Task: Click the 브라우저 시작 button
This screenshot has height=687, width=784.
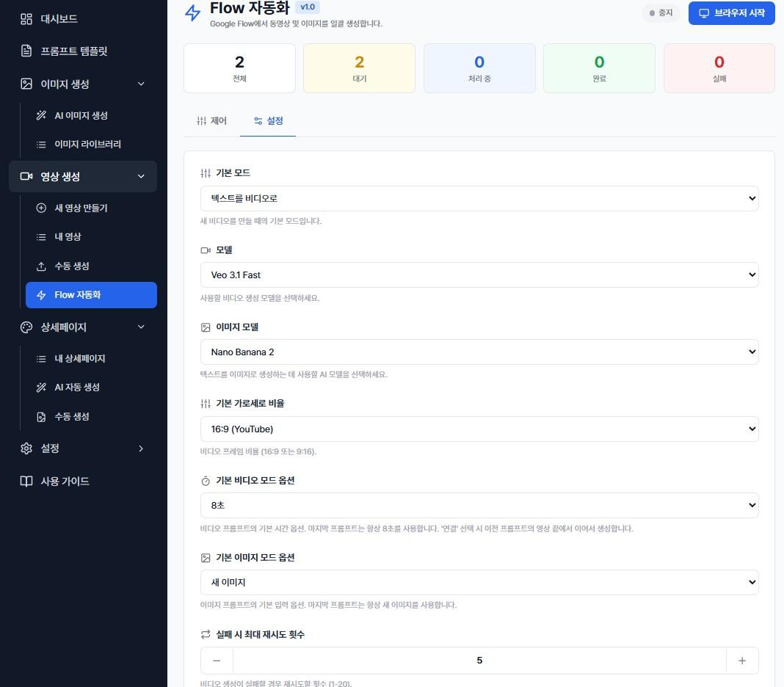Action: tap(731, 13)
